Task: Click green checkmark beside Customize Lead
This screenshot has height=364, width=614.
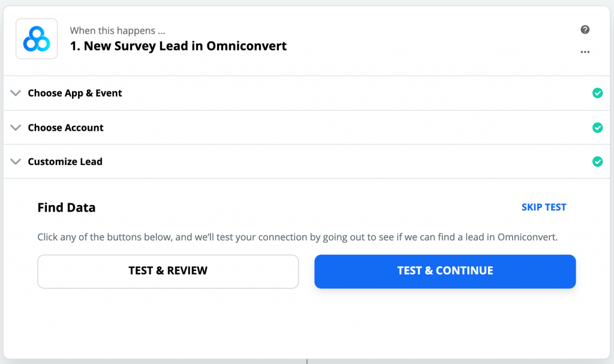Action: coord(597,161)
